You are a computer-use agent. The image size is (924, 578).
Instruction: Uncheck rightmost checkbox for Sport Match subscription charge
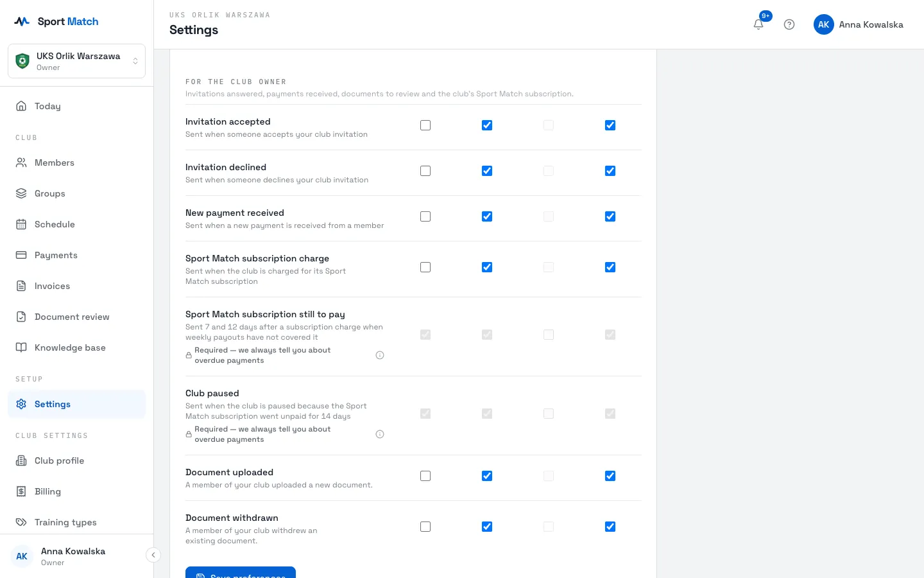pos(610,267)
